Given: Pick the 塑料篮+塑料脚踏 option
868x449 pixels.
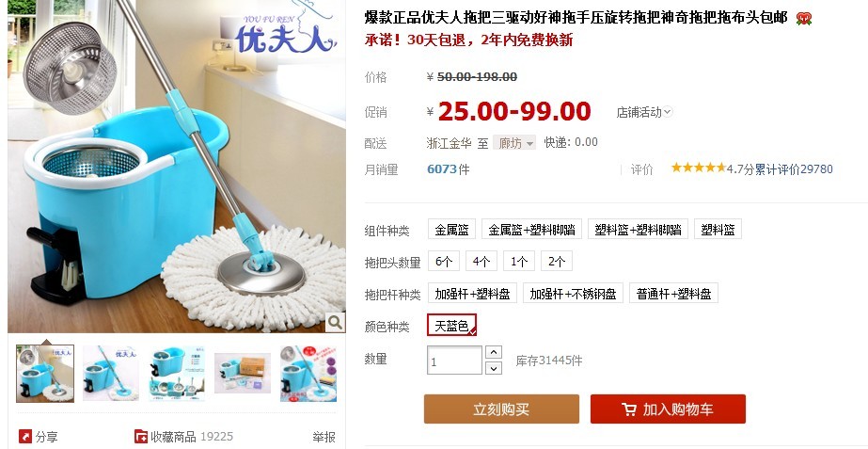Looking at the screenshot, I should click(638, 230).
